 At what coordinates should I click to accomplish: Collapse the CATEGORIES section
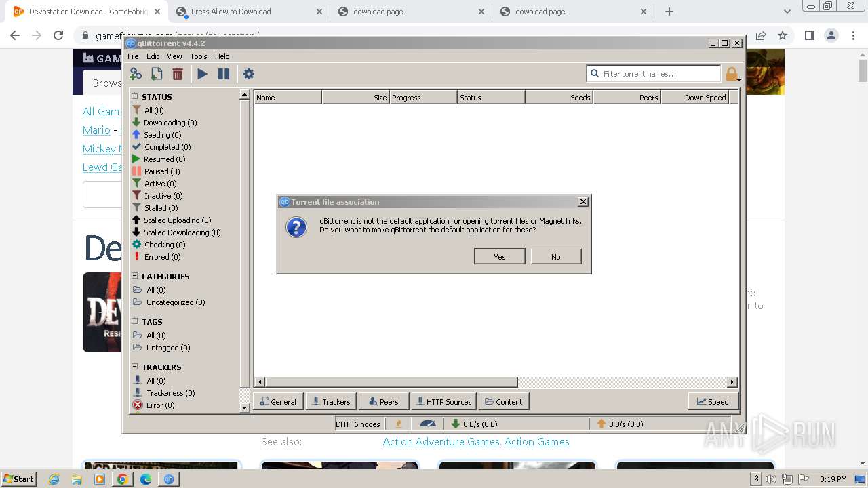click(x=134, y=276)
